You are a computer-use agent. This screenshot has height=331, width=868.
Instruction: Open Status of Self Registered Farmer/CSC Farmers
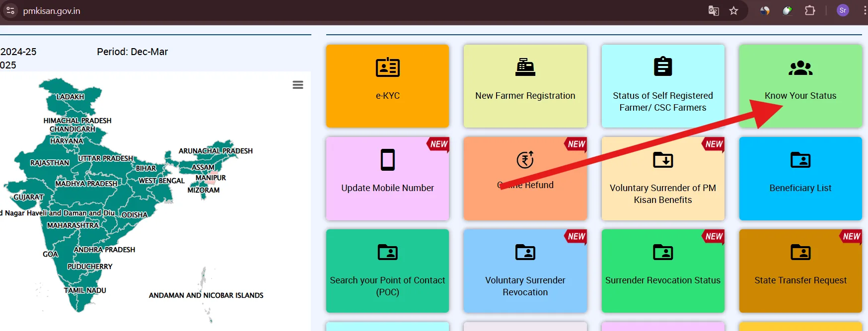pos(663,102)
